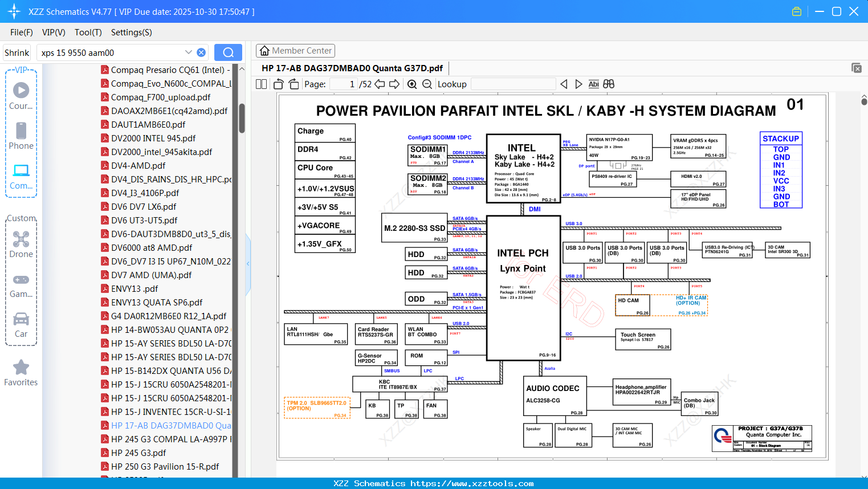Click the page number field
The width and height of the screenshot is (868, 489).
click(x=344, y=84)
